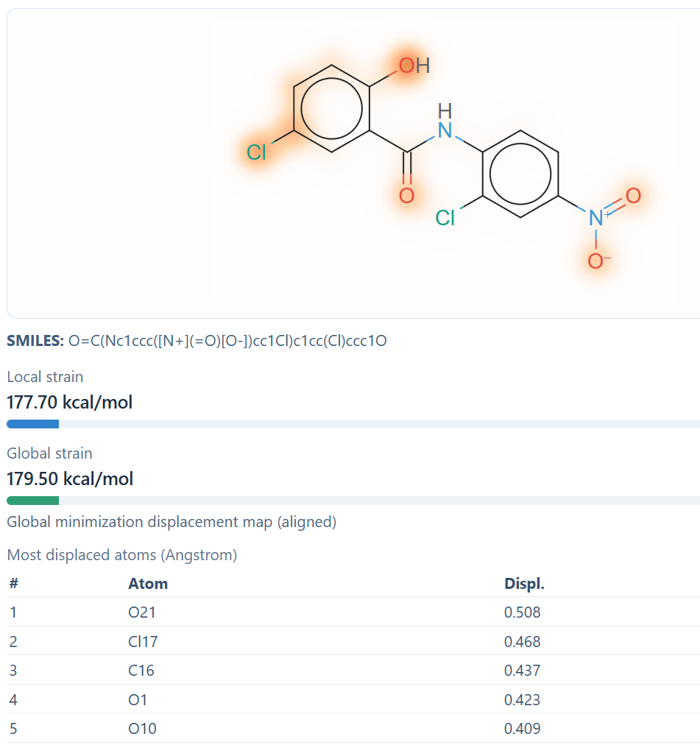Image resolution: width=700 pixels, height=756 pixels.
Task: Click the SMILES string text
Action: pyautogui.click(x=227, y=341)
